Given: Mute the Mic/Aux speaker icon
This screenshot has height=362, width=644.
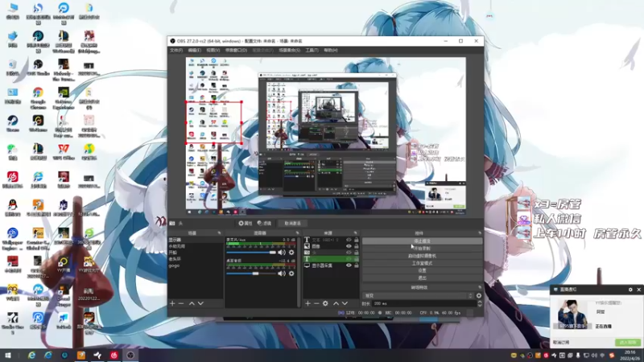Looking at the screenshot, I should point(281,253).
